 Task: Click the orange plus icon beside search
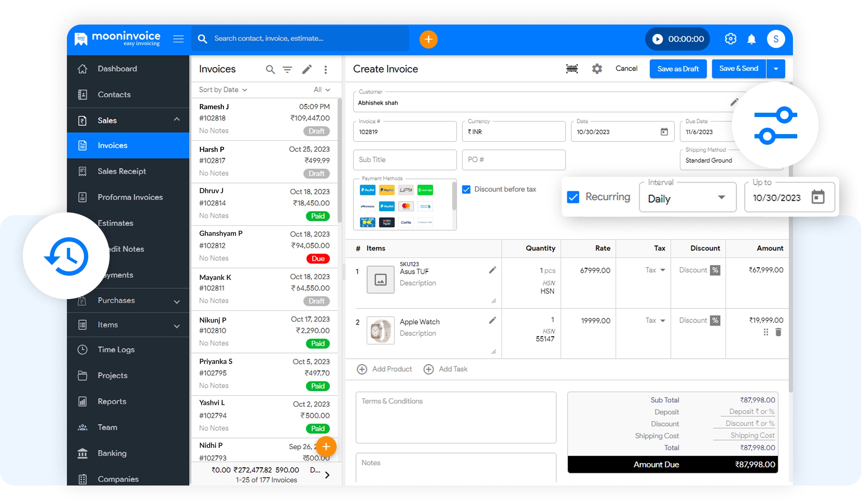click(428, 39)
